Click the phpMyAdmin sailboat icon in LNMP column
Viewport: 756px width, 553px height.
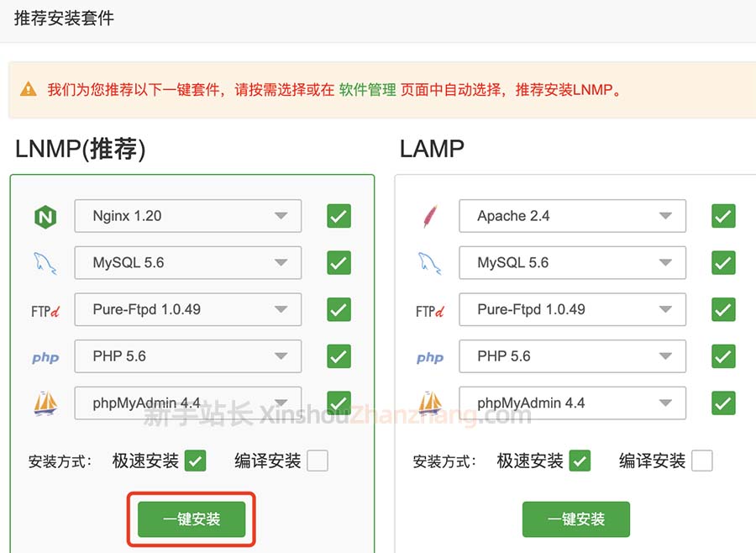(x=45, y=403)
